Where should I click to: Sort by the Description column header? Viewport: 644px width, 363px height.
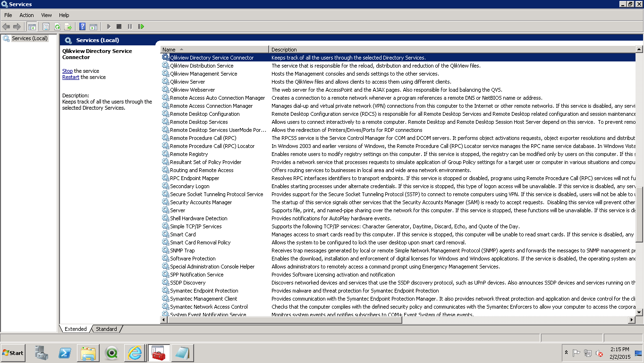click(452, 49)
